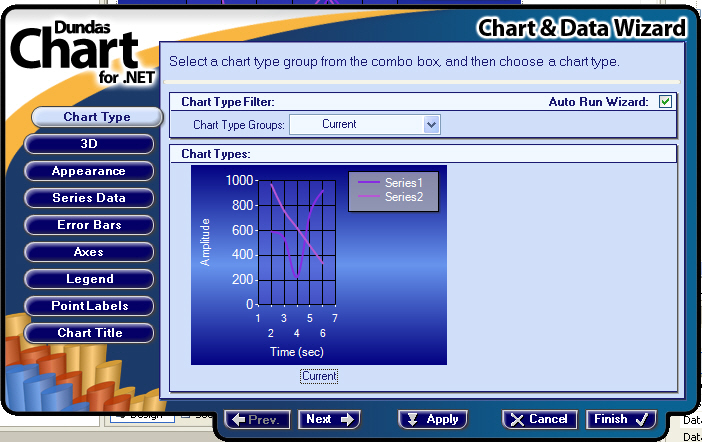Open the Chart Type wizard page

coord(97,117)
